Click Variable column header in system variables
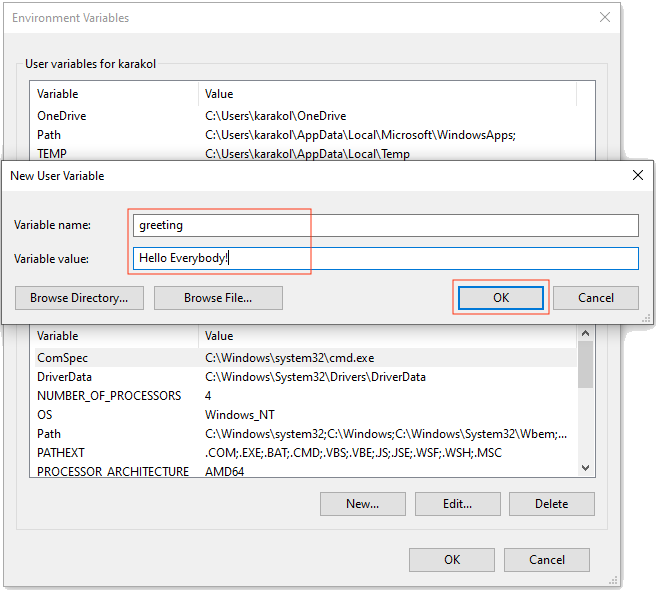This screenshot has height=591, width=656. click(x=114, y=336)
